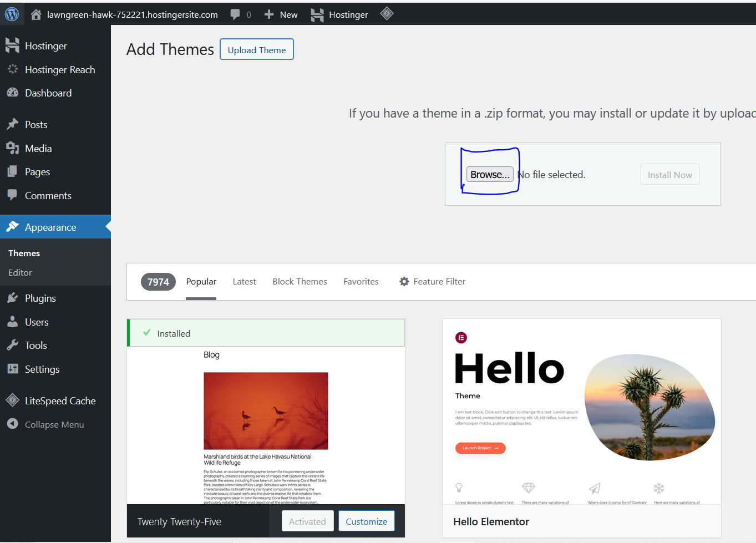The width and height of the screenshot is (756, 543).
Task: Open the New content menu in admin bar
Action: click(x=280, y=14)
